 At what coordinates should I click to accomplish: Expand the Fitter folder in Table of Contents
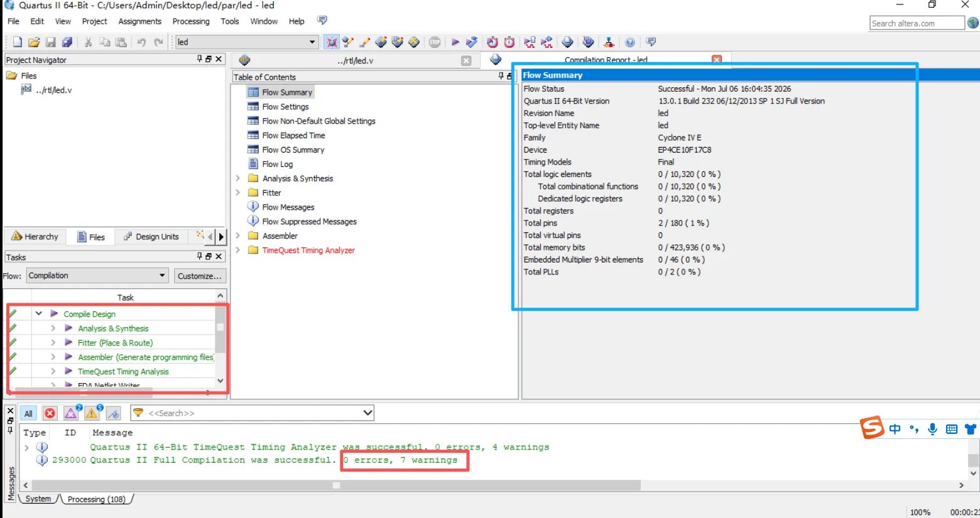[x=238, y=193]
